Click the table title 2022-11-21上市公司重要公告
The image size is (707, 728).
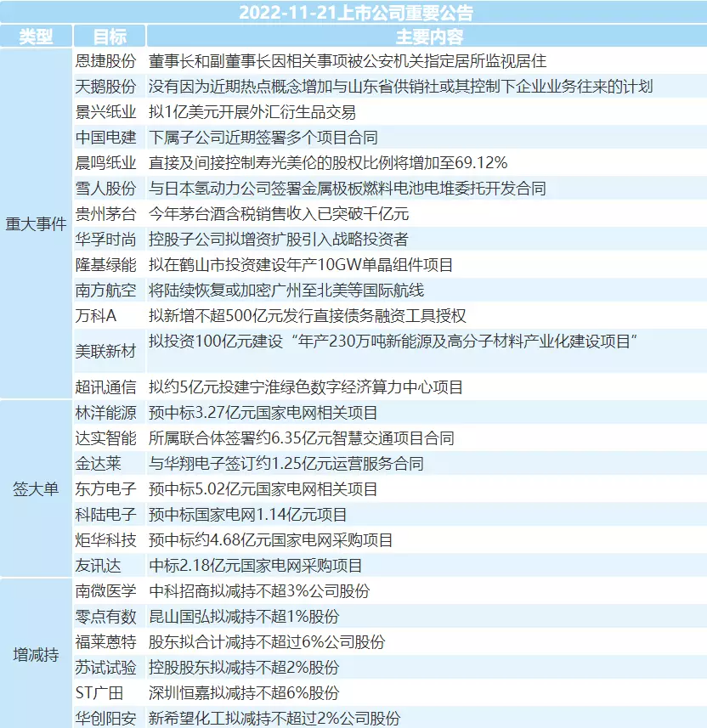(x=356, y=13)
